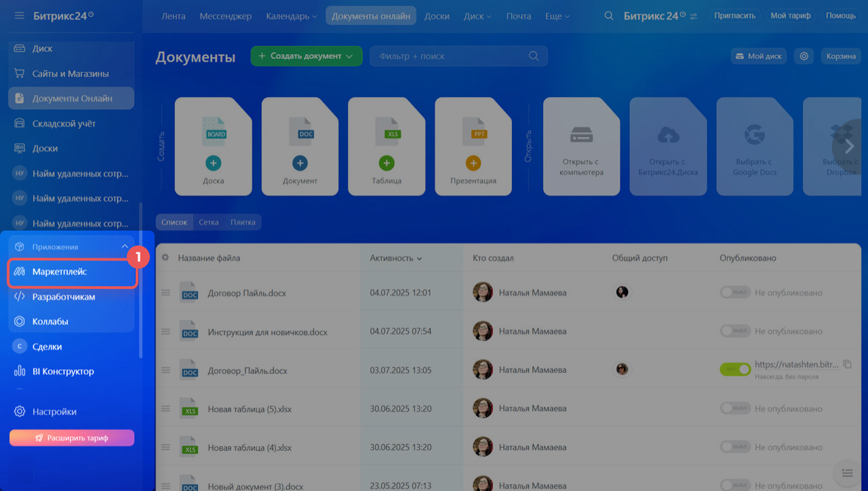Open row menu for Договор Пайль.docx
Image resolution: width=868 pixels, height=491 pixels.
(x=165, y=293)
